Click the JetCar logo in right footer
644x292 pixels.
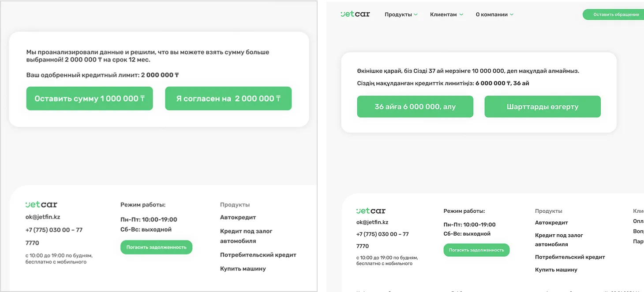click(371, 211)
